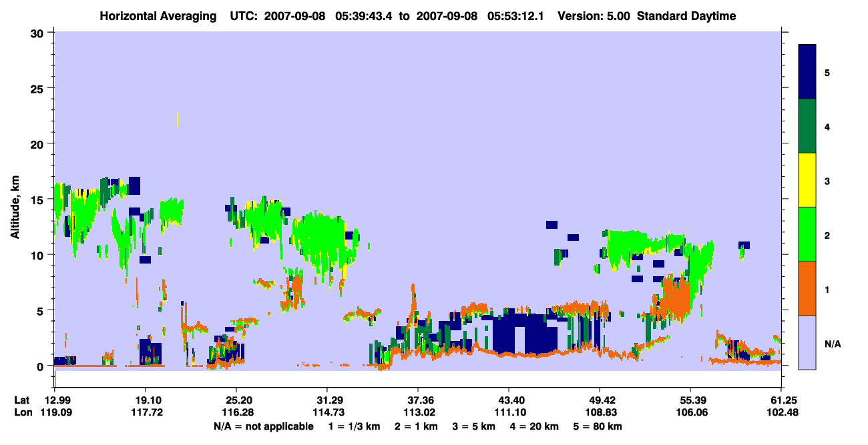Image resolution: width=868 pixels, height=445 pixels.
Task: Click longitude value 106.06
Action: point(690,412)
